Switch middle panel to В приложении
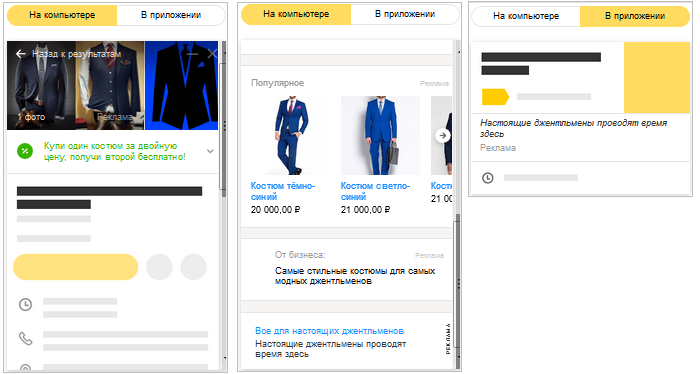The image size is (700, 374). [405, 14]
